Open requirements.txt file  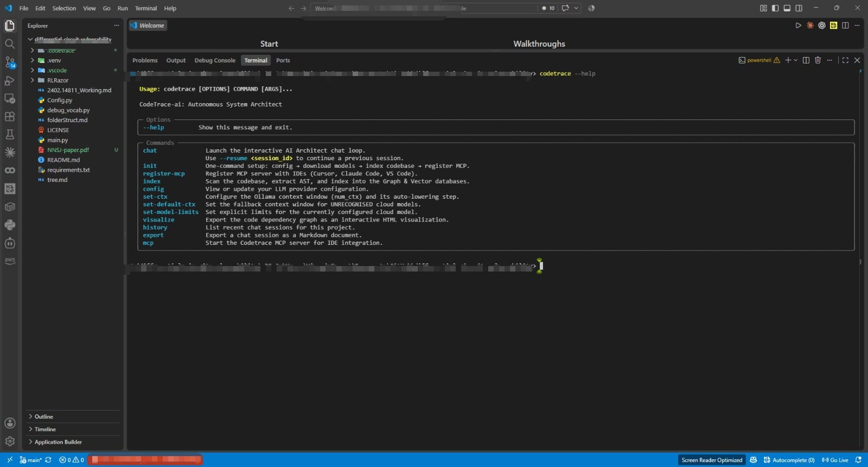click(x=68, y=170)
